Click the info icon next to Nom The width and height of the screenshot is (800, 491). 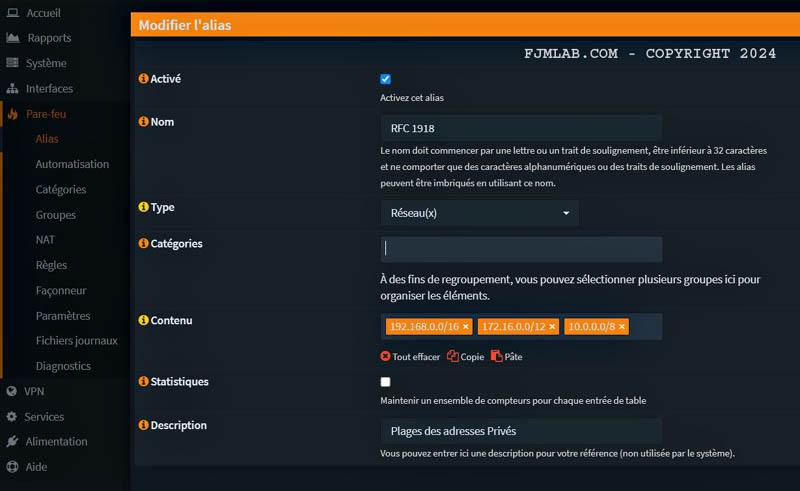point(143,122)
